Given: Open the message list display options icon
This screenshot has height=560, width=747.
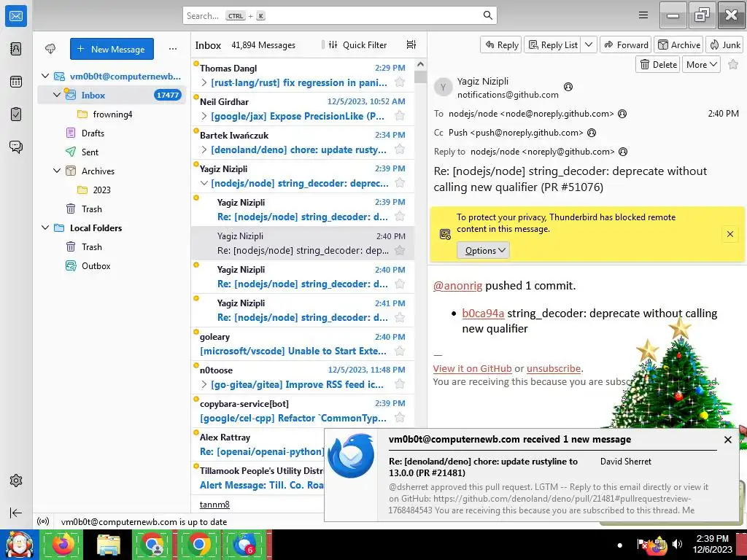Looking at the screenshot, I should pyautogui.click(x=411, y=44).
